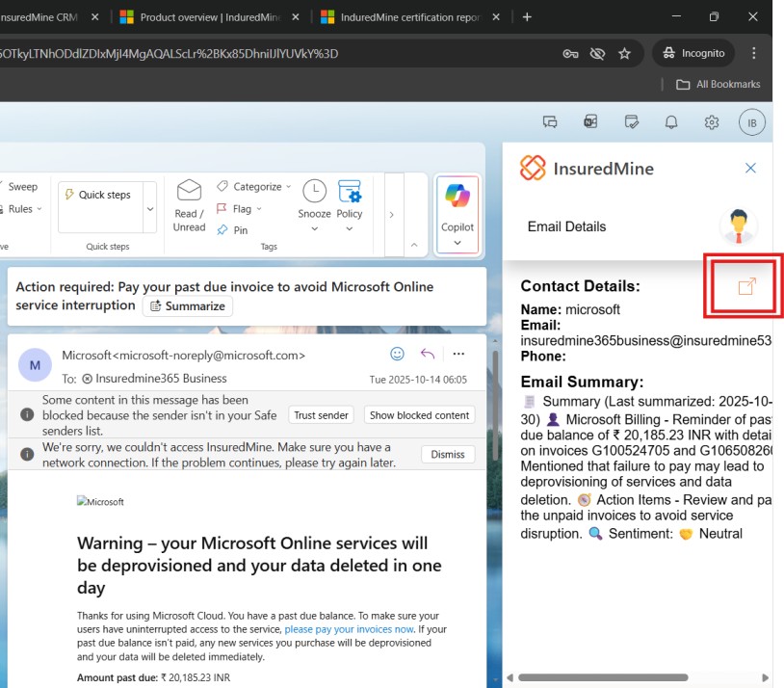Dismiss the InsuredMine network error message

pyautogui.click(x=446, y=454)
